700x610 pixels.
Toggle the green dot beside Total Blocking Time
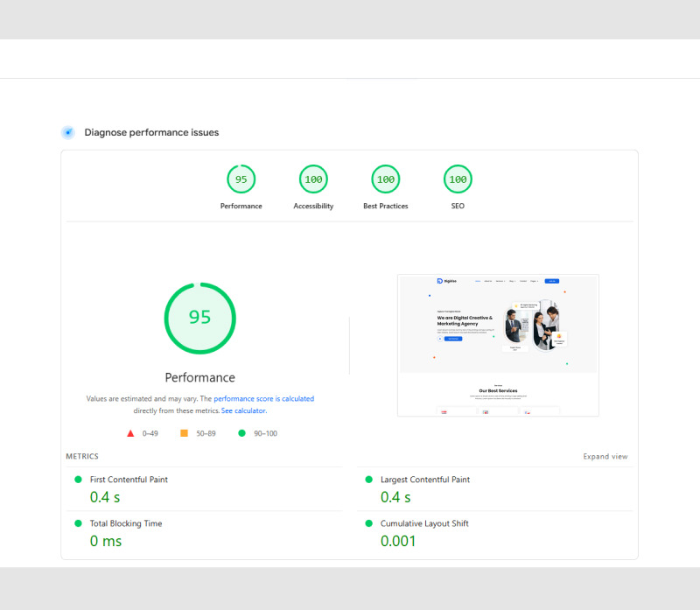(x=79, y=523)
